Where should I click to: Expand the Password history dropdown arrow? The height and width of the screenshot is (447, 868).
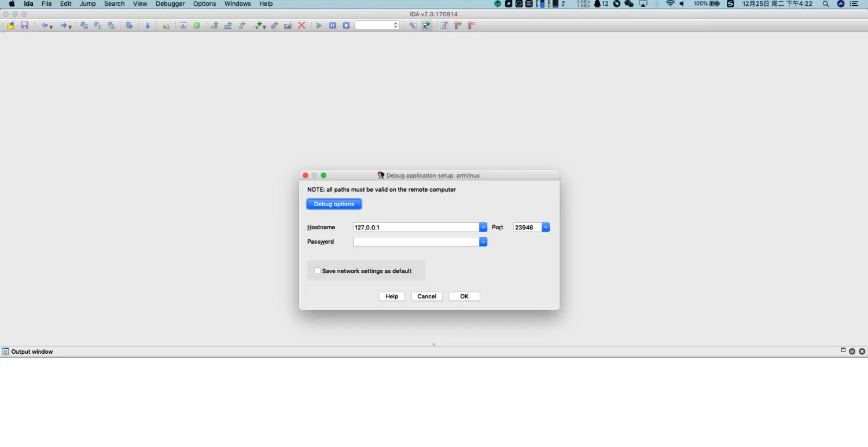click(x=483, y=242)
